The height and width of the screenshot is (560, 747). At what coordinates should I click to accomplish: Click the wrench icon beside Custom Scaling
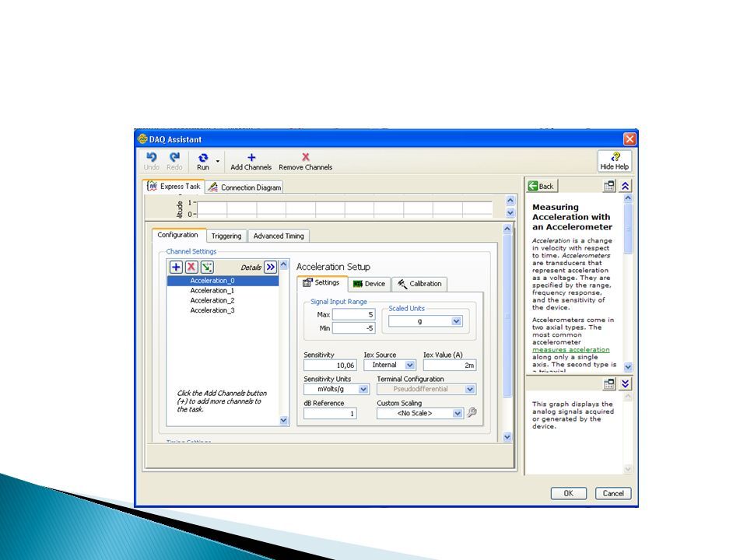pyautogui.click(x=472, y=412)
